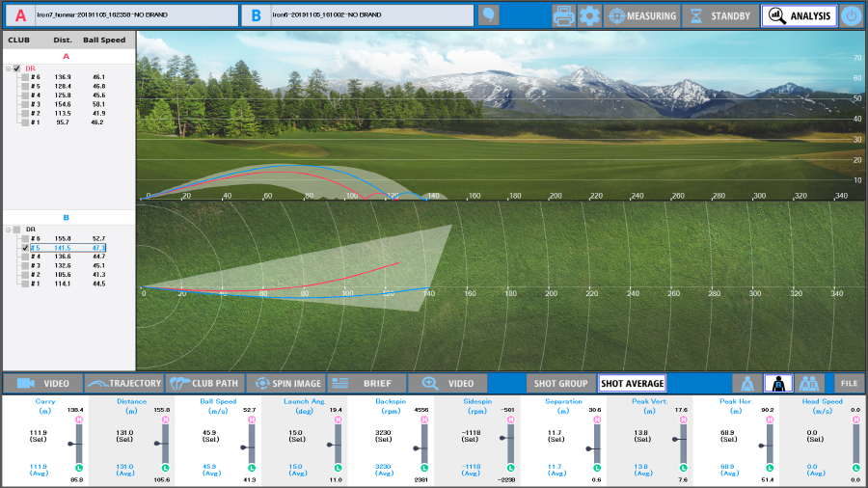Click the Shot Group button
868x488 pixels.
coord(559,383)
